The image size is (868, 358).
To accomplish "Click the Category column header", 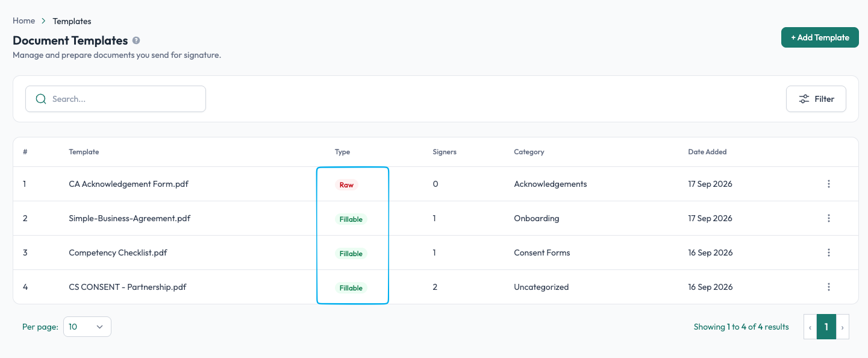I will (529, 152).
